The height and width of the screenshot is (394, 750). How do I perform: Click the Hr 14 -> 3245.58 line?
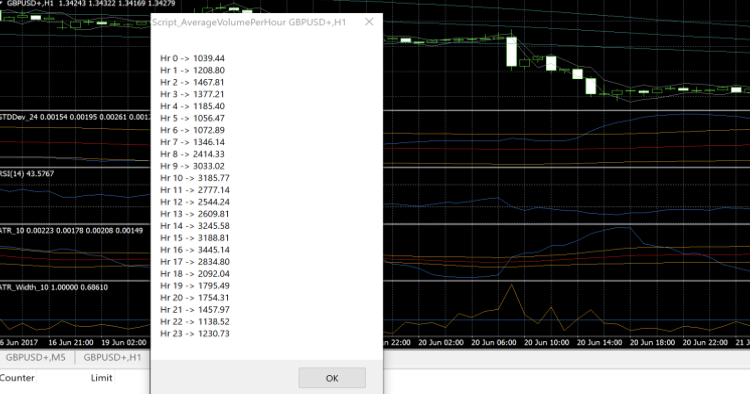click(x=195, y=226)
